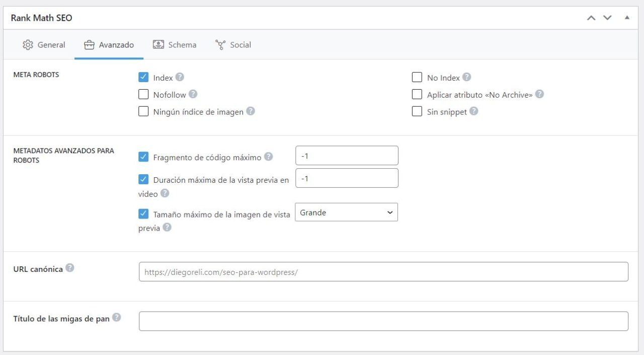This screenshot has height=355, width=644.
Task: Click the Schema tab icon
Action: click(158, 44)
